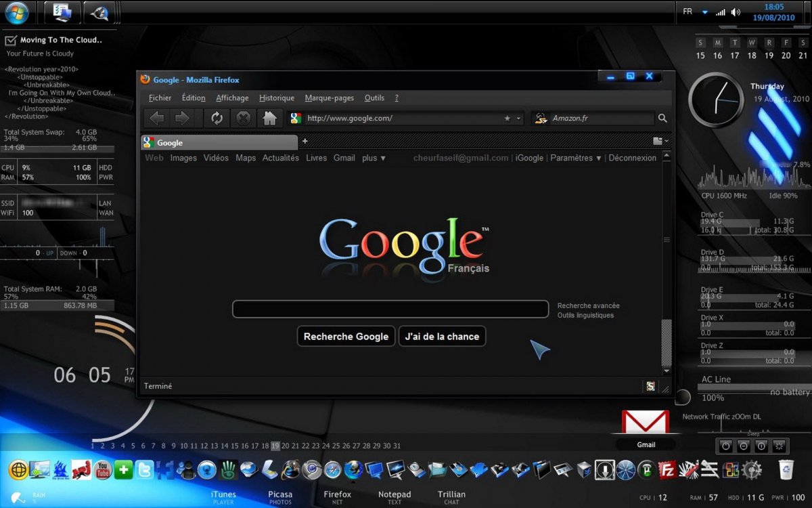Reload the page with the refresh icon
Viewport: 812px width, 508px height.
[217, 119]
